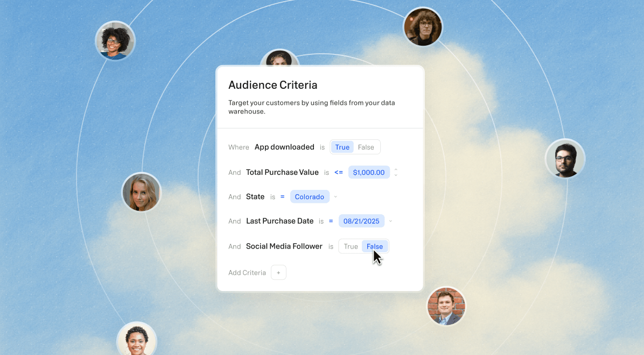
Task: Expand the Colorado state dropdown chevron
Action: (335, 197)
